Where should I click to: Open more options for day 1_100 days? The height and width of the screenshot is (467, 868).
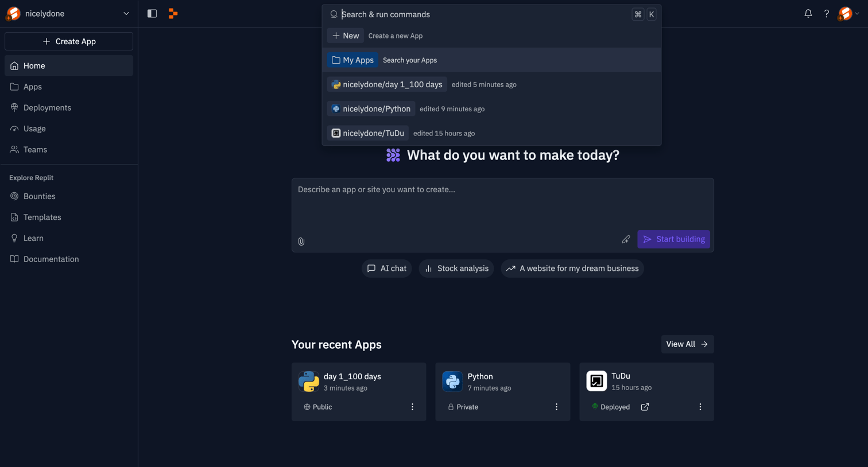(412, 407)
